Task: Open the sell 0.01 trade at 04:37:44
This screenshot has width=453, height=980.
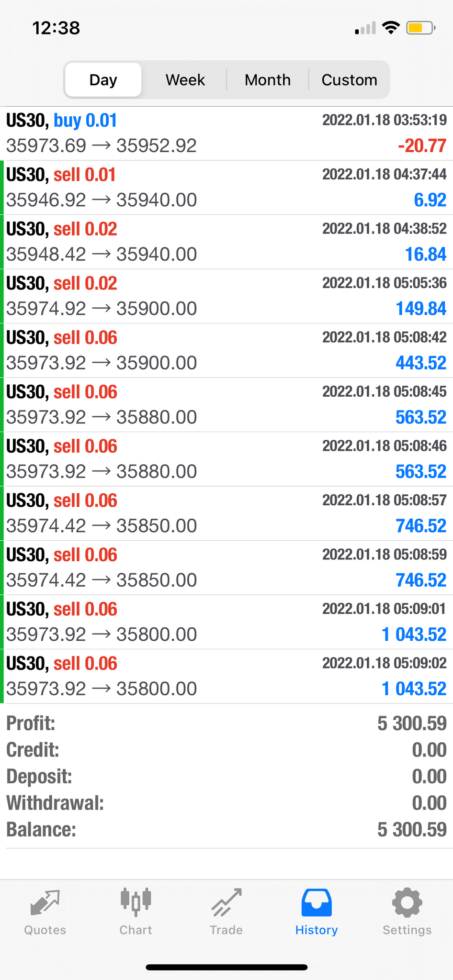Action: point(226,188)
